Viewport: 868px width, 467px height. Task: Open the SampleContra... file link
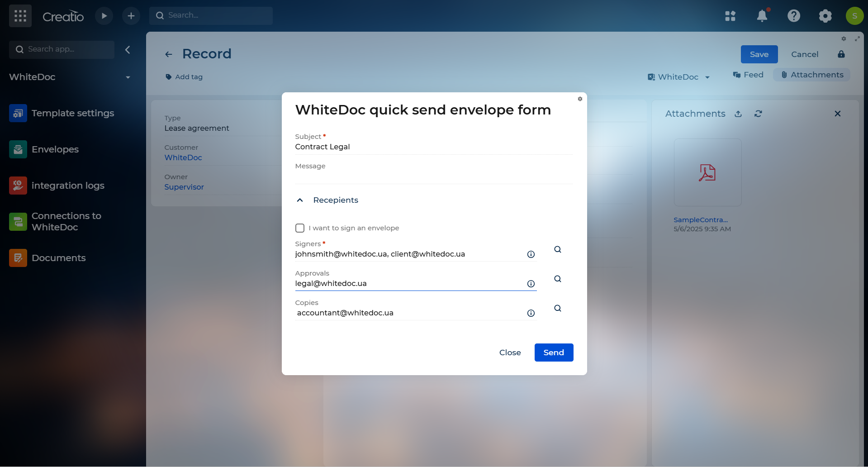point(701,220)
